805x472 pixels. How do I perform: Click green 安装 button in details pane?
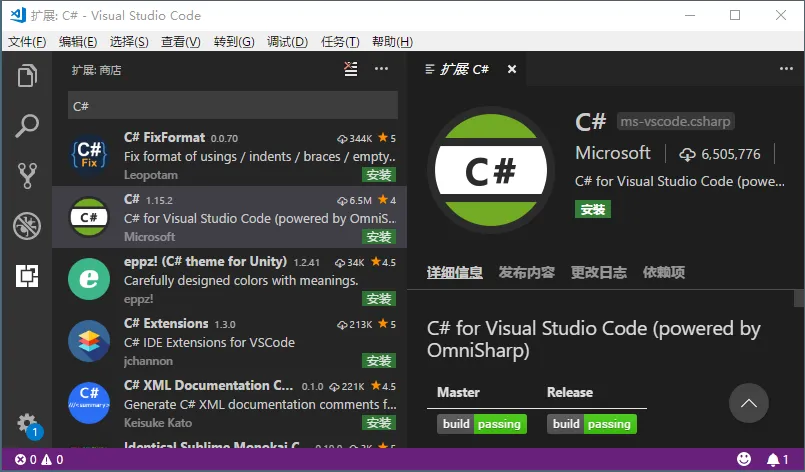[593, 210]
